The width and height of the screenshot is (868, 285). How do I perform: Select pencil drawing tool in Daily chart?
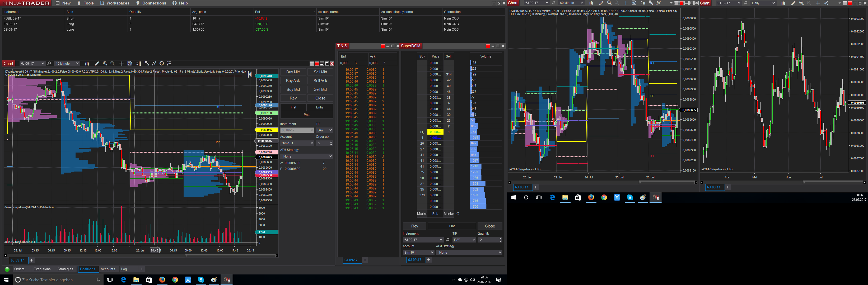[793, 3]
